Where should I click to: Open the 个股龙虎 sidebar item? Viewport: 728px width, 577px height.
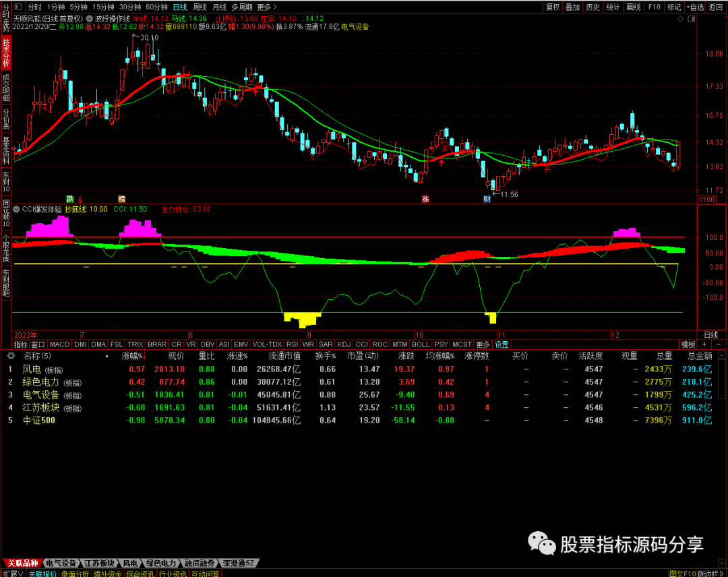[5, 248]
